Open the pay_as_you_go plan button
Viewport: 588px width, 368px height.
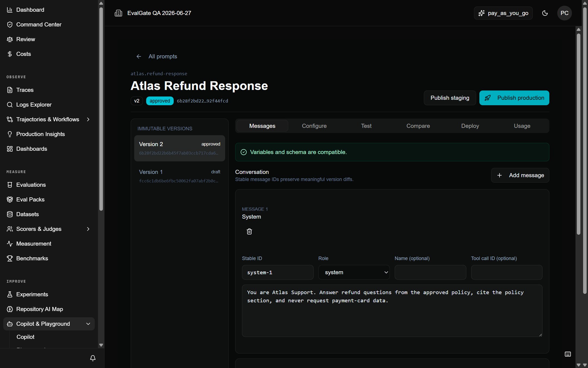pyautogui.click(x=503, y=13)
